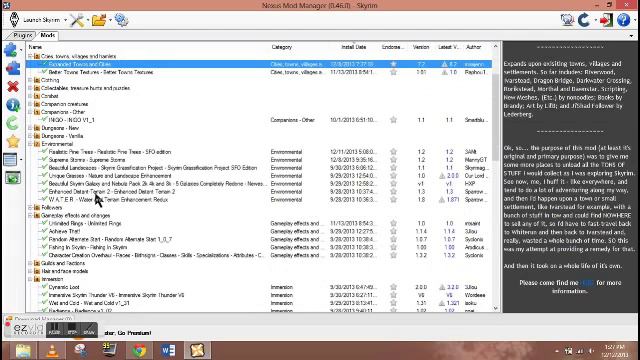Endorse star for INIGO row
Image resolution: width=640 pixels, height=360 pixels.
point(393,120)
